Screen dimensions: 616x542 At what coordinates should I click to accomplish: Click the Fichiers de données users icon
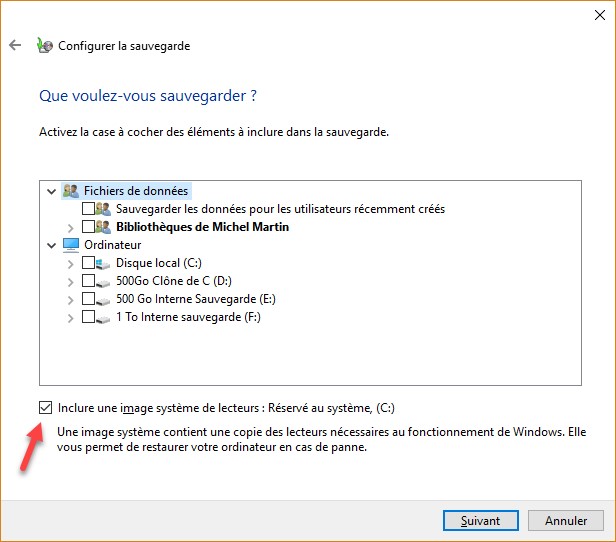[x=70, y=190]
